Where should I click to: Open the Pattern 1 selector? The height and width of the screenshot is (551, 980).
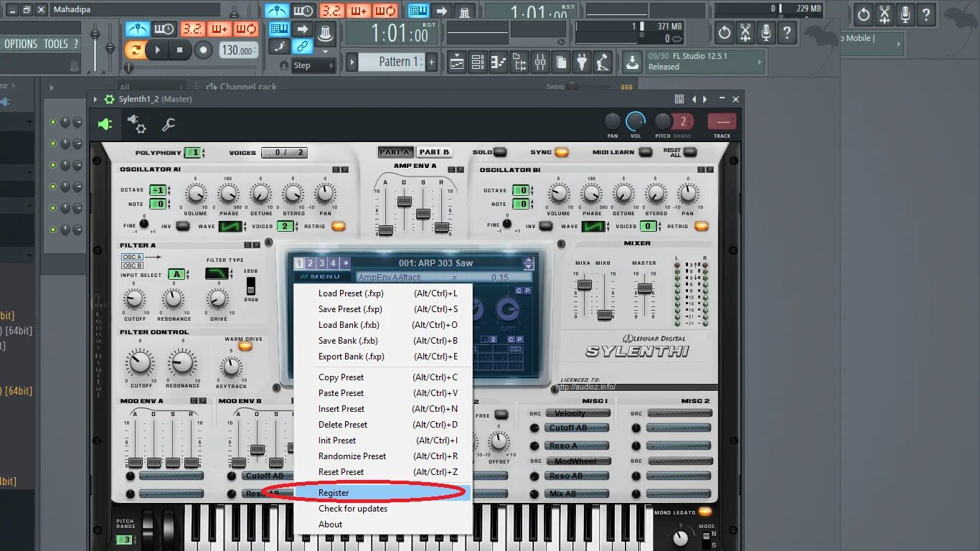point(393,62)
